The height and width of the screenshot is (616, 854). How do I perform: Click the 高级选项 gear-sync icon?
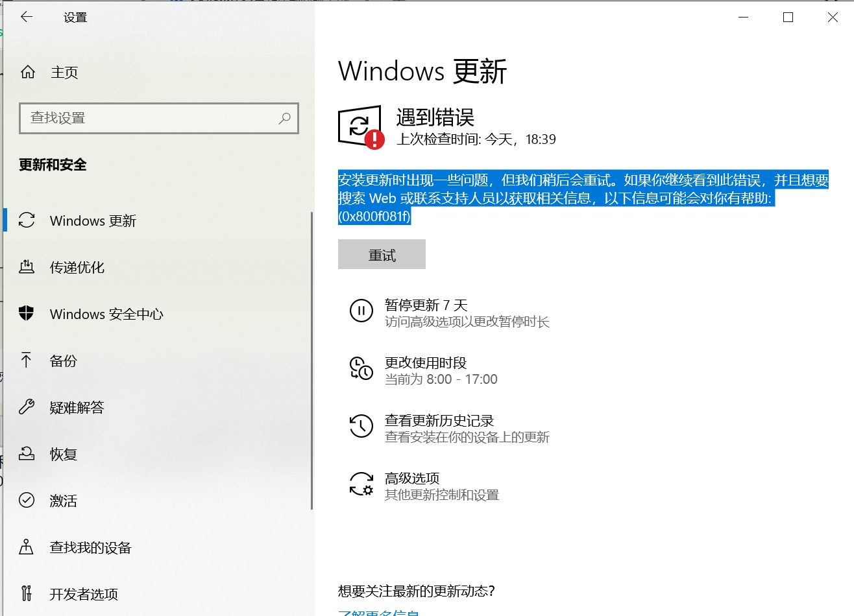(361, 484)
